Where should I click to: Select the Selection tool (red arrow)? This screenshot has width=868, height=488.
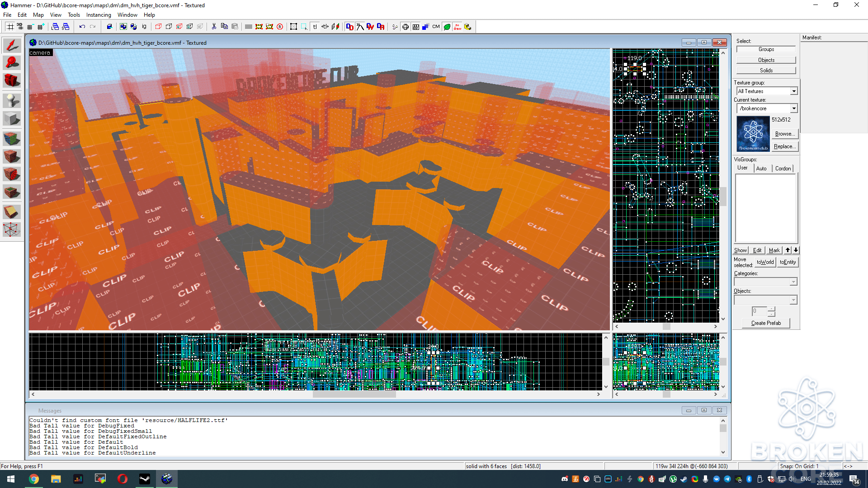[x=12, y=45]
